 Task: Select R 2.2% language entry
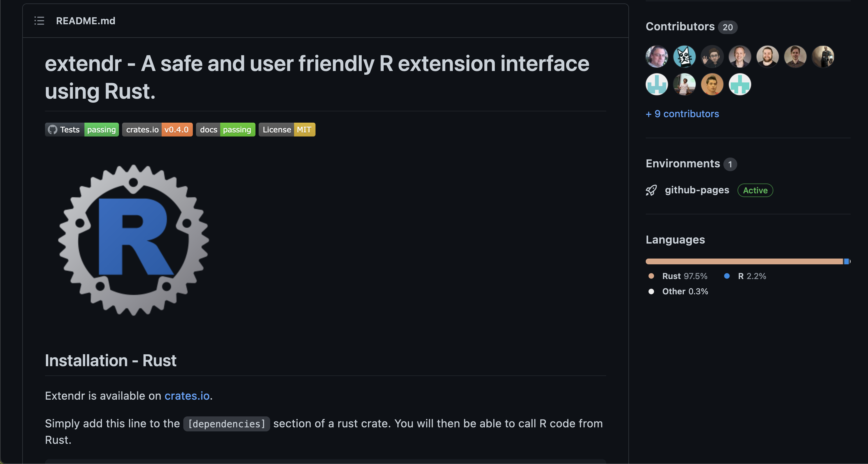pos(751,276)
